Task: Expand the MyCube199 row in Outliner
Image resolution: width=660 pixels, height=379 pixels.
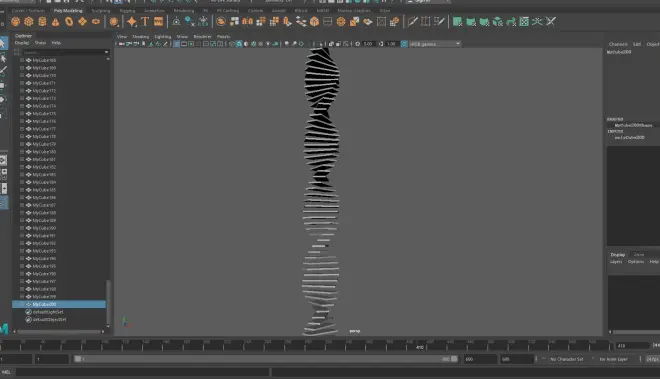Action: point(22,296)
